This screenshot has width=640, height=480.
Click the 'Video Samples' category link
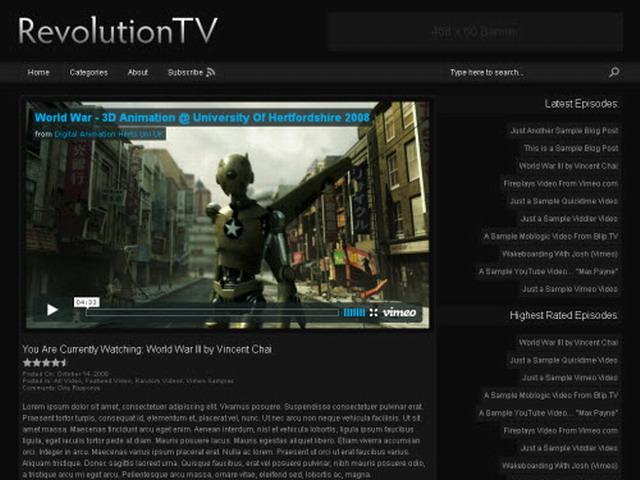point(209,381)
